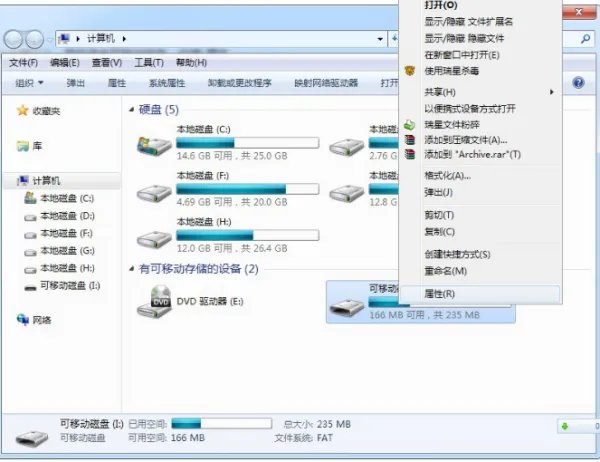Image resolution: width=600 pixels, height=462 pixels.
Task: Open the 工具(T) menu
Action: coord(149,63)
